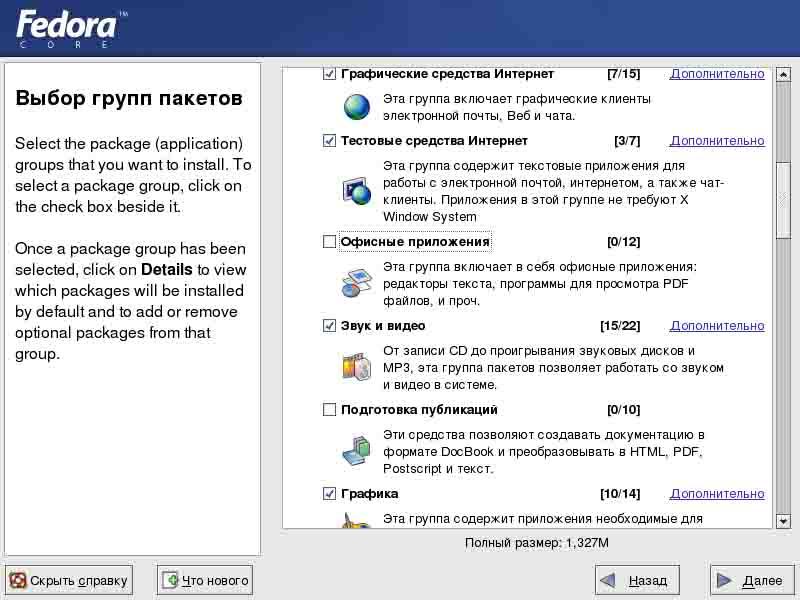Open the Что нового release notes
Image resolution: width=800 pixels, height=600 pixels.
click(x=205, y=580)
